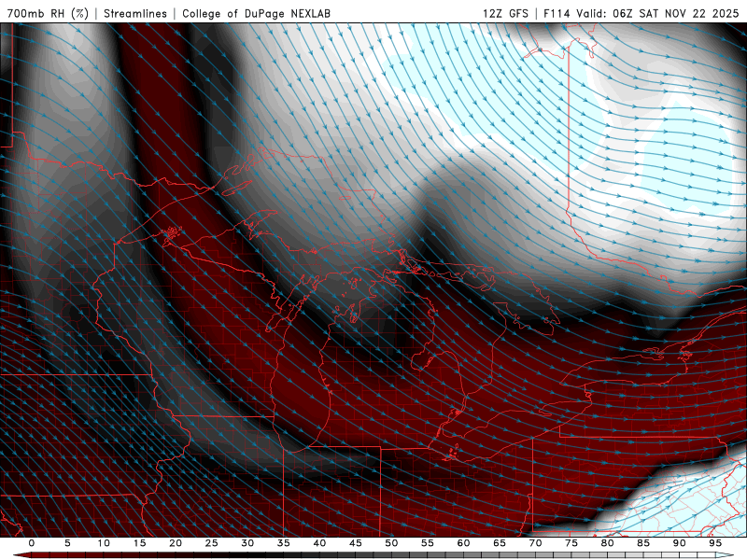This screenshot has height=560, width=747.
Task: Select the "50" label on the colorbar
Action: (391, 543)
